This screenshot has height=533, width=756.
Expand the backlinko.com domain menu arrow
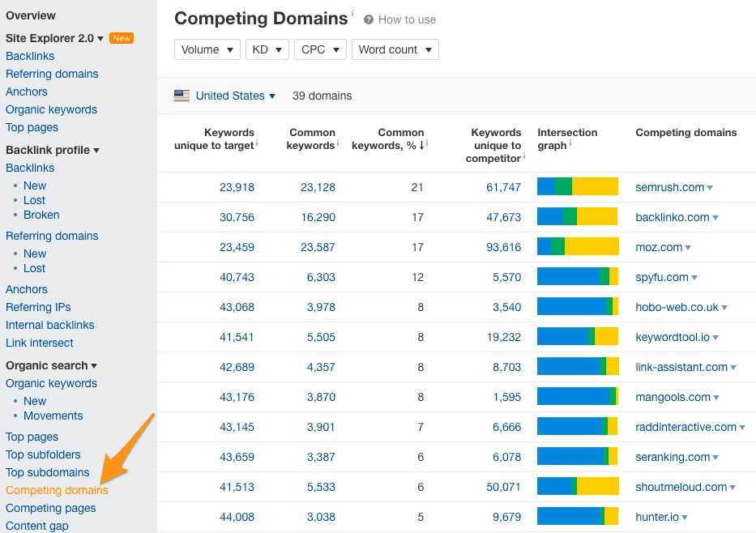pyautogui.click(x=715, y=218)
